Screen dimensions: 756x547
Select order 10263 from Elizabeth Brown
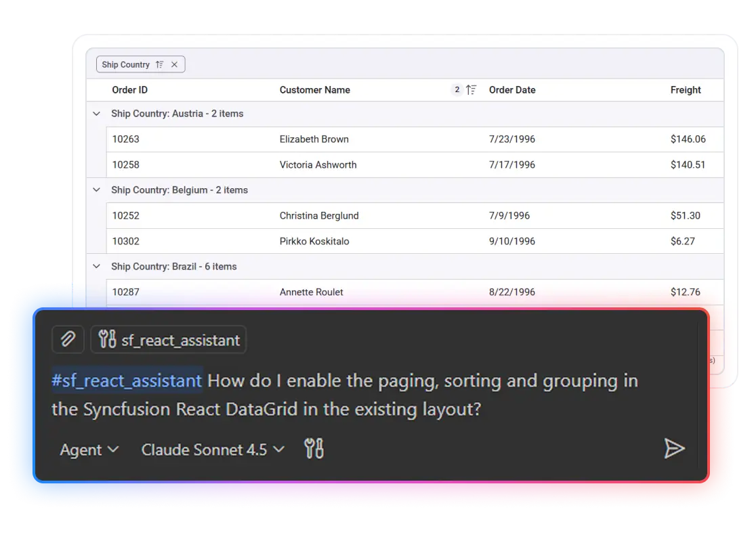(x=314, y=139)
